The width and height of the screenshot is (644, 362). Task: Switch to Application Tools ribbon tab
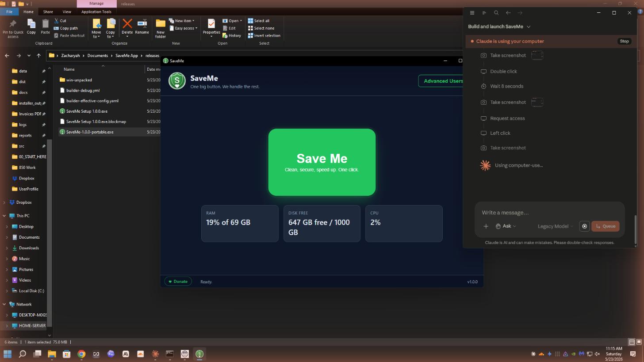[96, 12]
